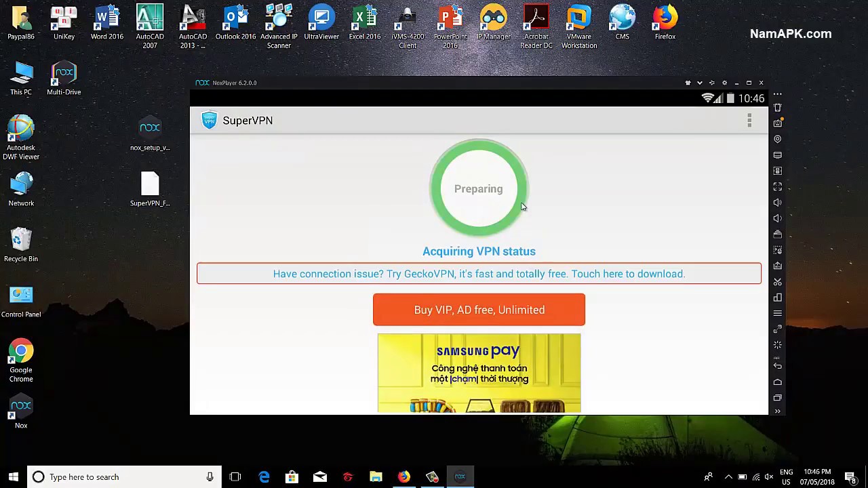Select the Google Chrome desktop shortcut
Viewport: 868px width, 488px height.
(21, 360)
